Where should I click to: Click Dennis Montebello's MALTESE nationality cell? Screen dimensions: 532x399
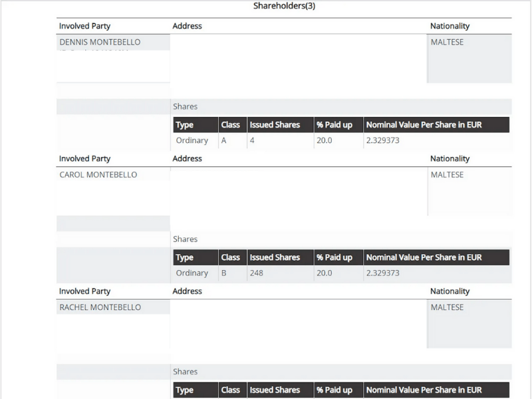[x=448, y=43]
